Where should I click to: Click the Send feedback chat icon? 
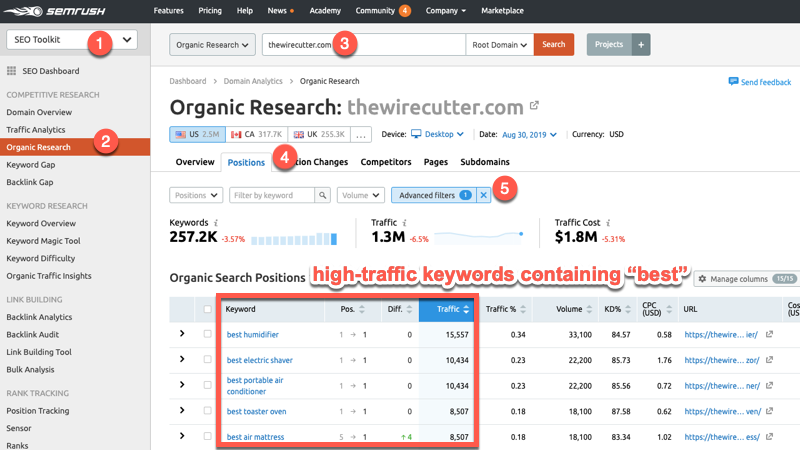(x=733, y=82)
